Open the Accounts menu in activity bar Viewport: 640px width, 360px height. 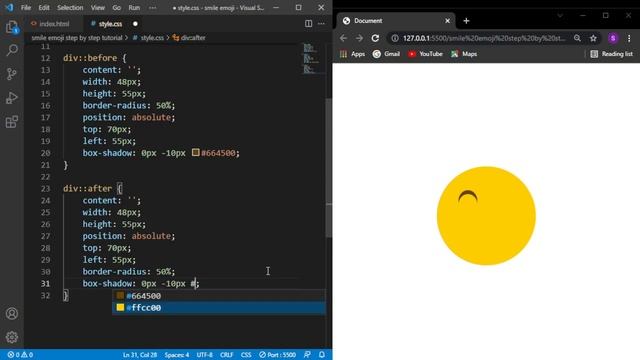tap(12, 313)
